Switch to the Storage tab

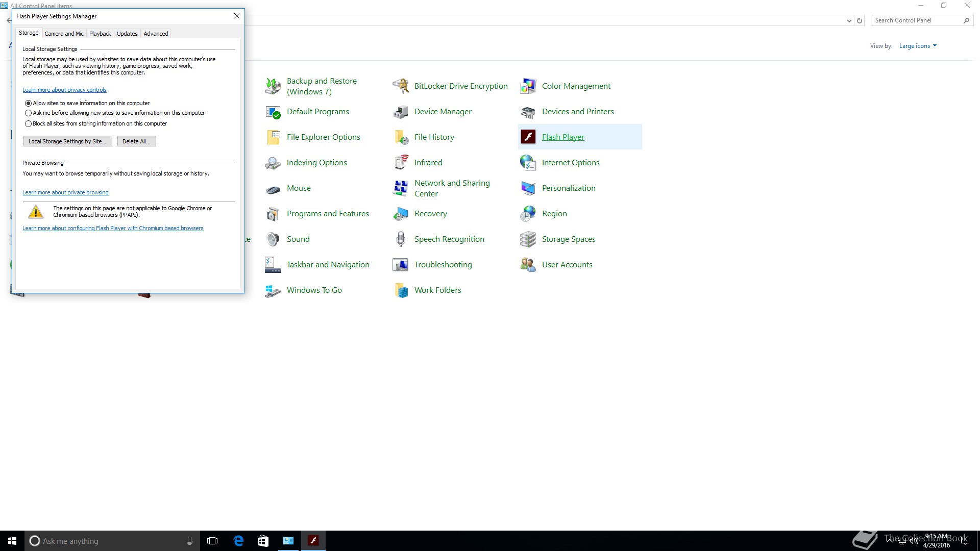pyautogui.click(x=29, y=33)
